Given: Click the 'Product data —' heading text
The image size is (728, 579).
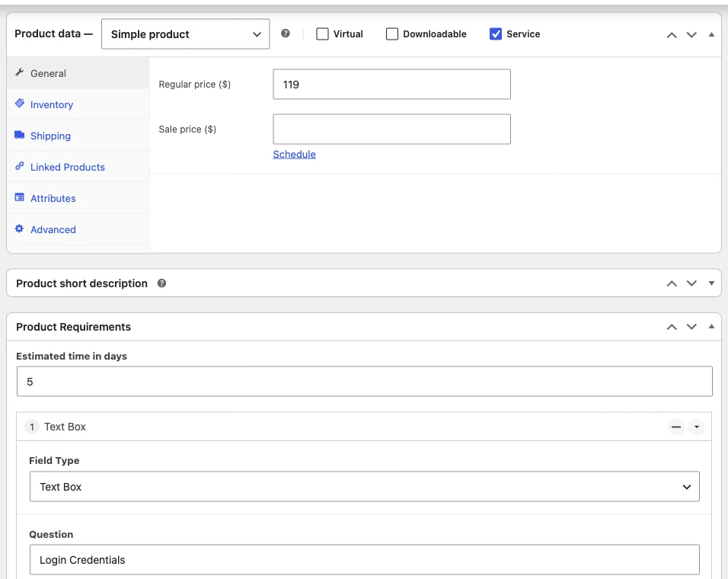Looking at the screenshot, I should (x=54, y=34).
